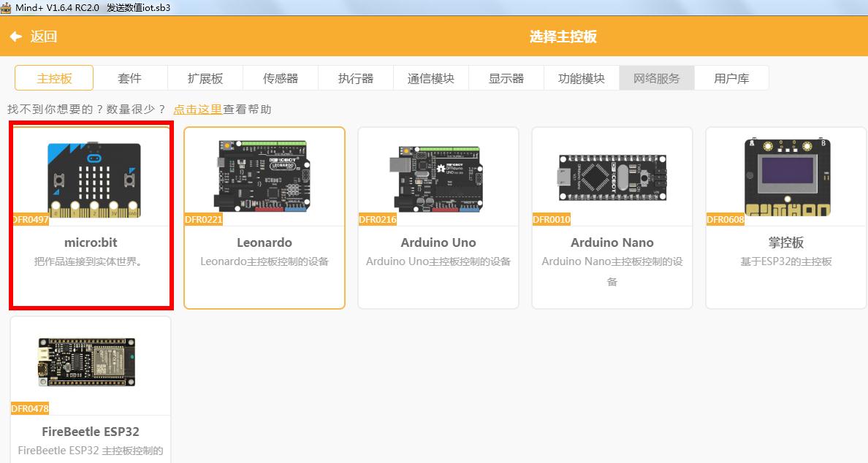Click the DFR0608 product tag

coord(726,220)
